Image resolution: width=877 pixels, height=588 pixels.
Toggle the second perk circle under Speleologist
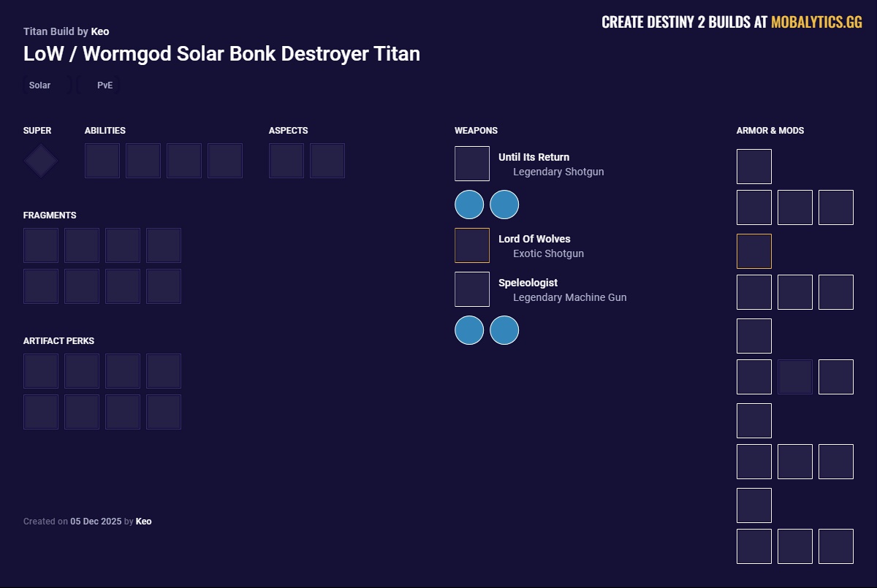coord(504,330)
